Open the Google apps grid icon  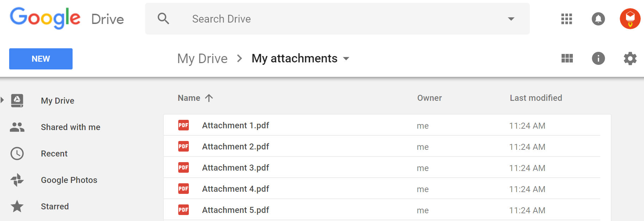pos(566,19)
